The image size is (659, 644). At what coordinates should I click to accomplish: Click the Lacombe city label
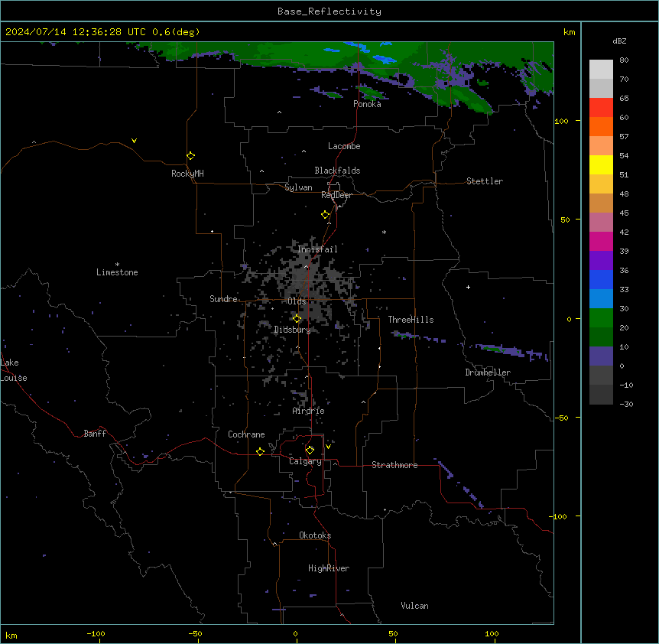pos(344,146)
